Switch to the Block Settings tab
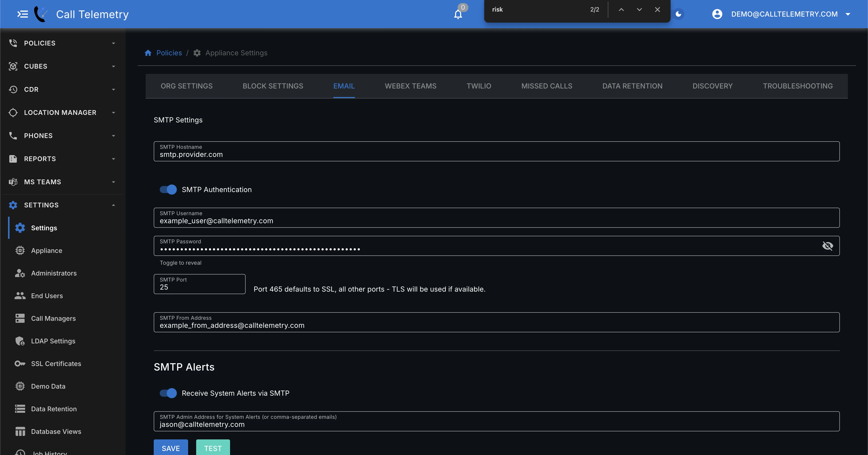The height and width of the screenshot is (455, 868). coord(273,86)
